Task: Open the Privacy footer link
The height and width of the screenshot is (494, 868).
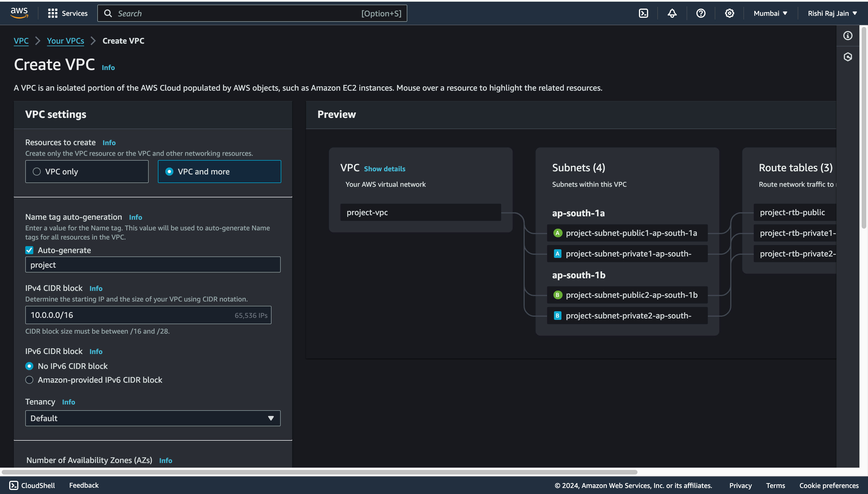Action: click(x=740, y=485)
